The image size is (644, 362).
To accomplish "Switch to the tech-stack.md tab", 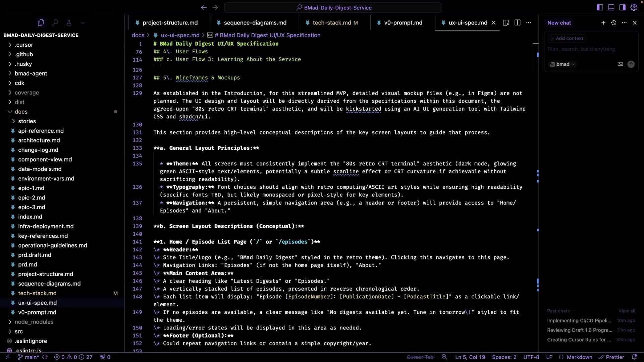I will tap(332, 22).
